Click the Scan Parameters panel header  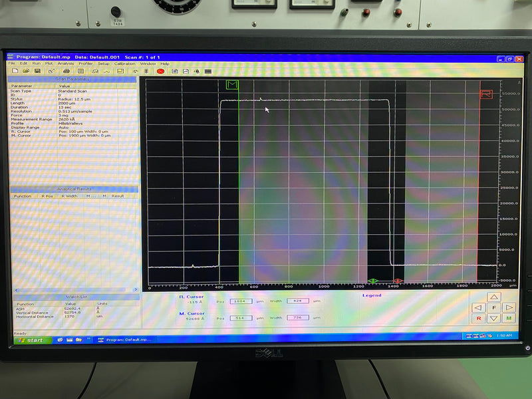72,79
